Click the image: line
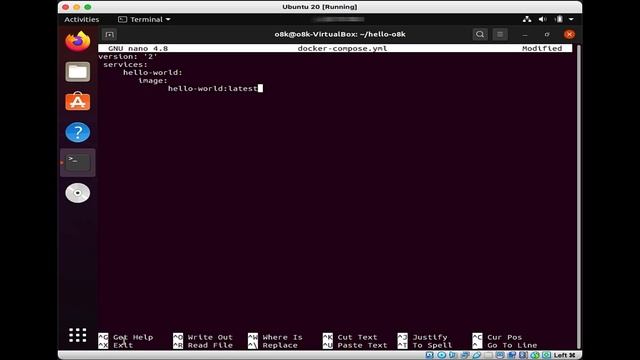The height and width of the screenshot is (360, 640). [x=153, y=80]
